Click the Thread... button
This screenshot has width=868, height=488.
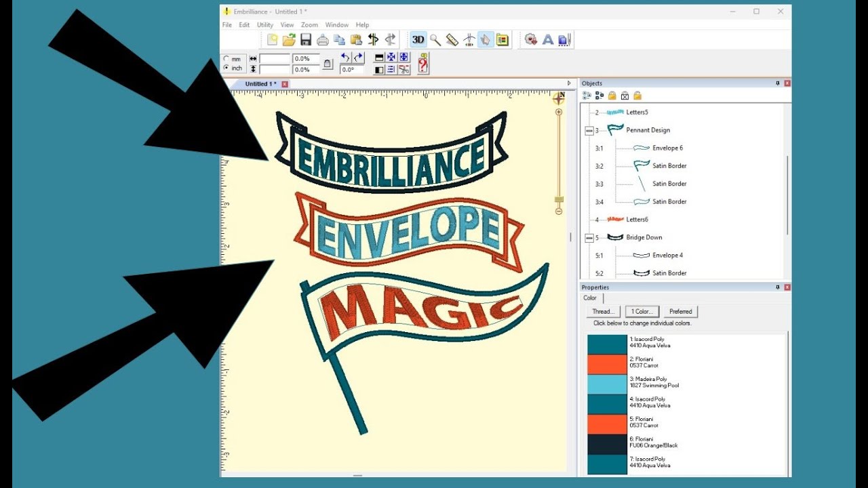pos(603,312)
